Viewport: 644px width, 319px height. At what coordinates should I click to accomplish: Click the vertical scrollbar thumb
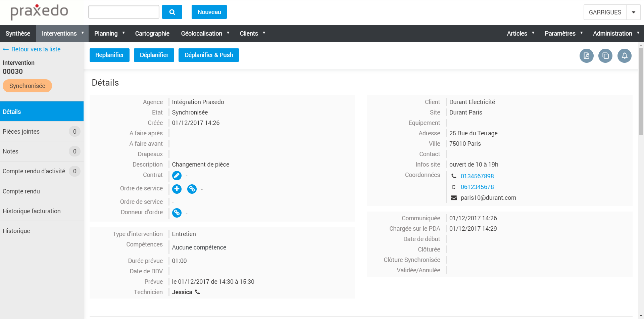click(641, 91)
